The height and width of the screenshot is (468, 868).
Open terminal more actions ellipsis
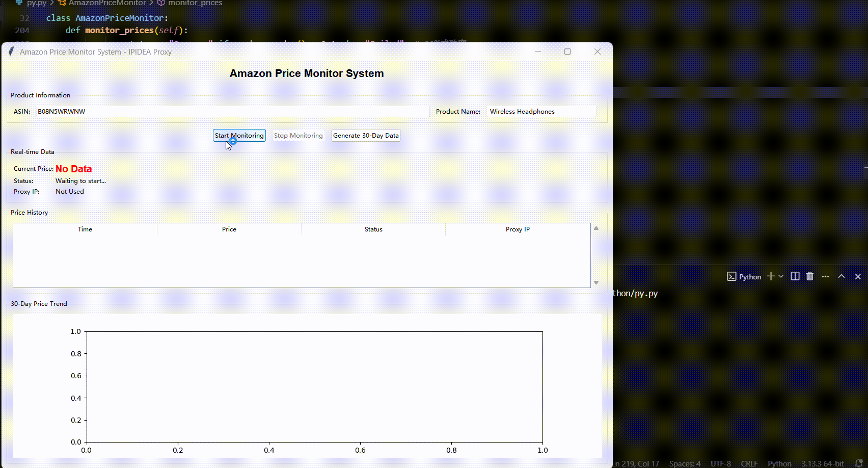pos(826,276)
